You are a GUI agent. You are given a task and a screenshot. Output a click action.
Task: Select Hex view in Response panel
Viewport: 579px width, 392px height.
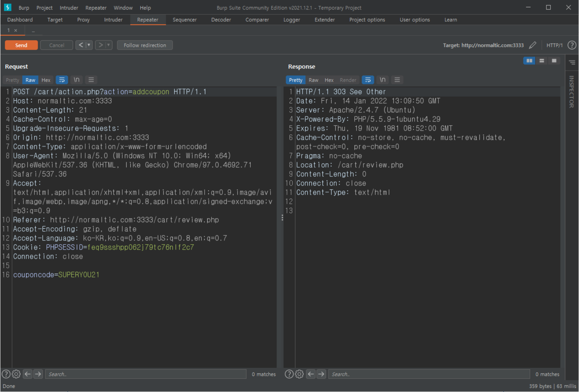pos(329,80)
